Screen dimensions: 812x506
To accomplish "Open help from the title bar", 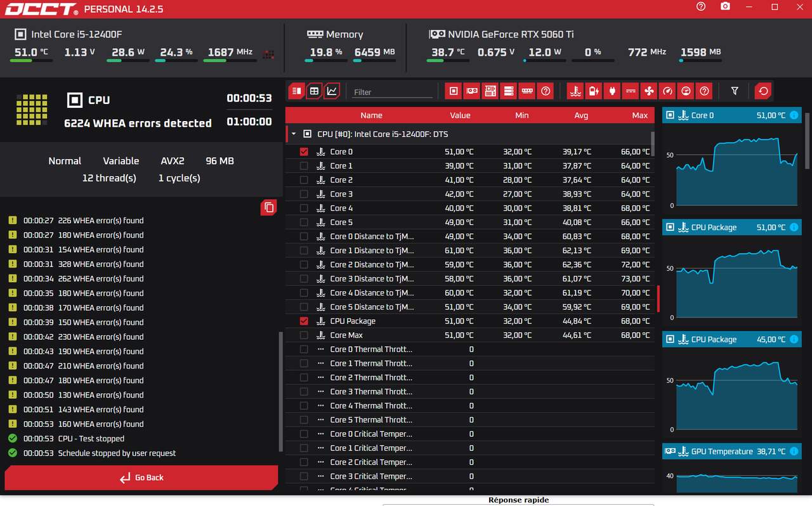I will [700, 6].
